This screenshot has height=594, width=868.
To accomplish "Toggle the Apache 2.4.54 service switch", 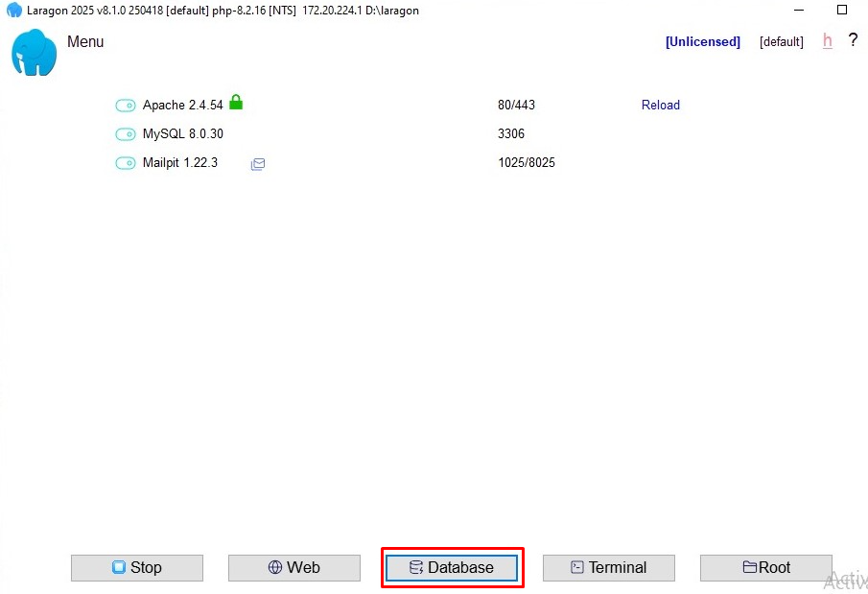I will 126,106.
